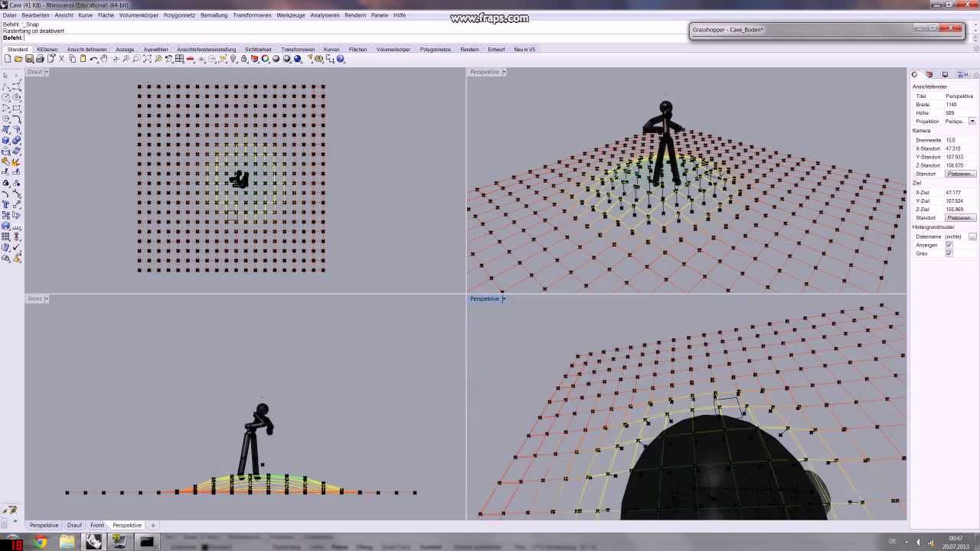Click the padlock Lock objects icon
980x551 pixels.
[244, 59]
